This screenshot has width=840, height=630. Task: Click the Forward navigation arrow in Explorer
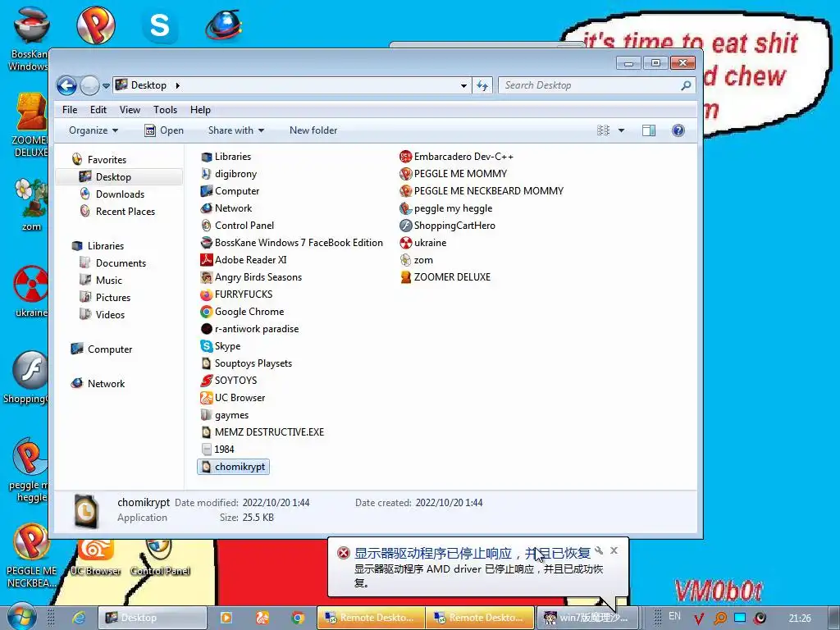coord(89,85)
